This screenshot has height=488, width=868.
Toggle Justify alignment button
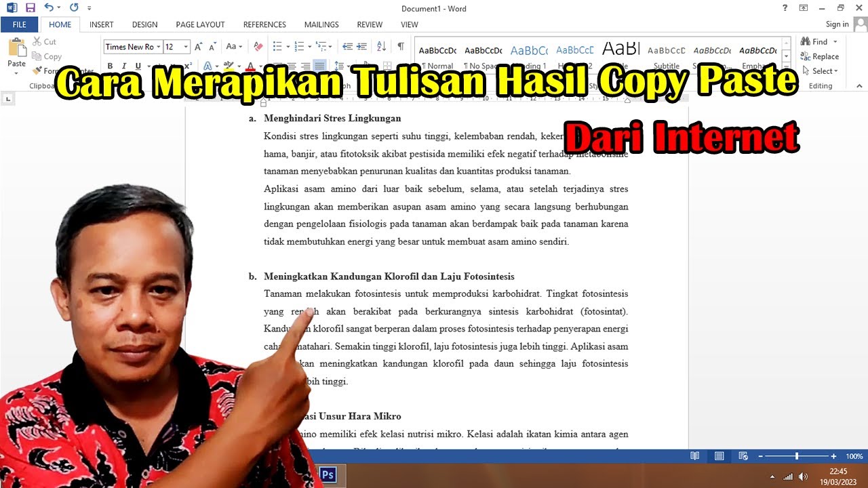click(x=319, y=66)
